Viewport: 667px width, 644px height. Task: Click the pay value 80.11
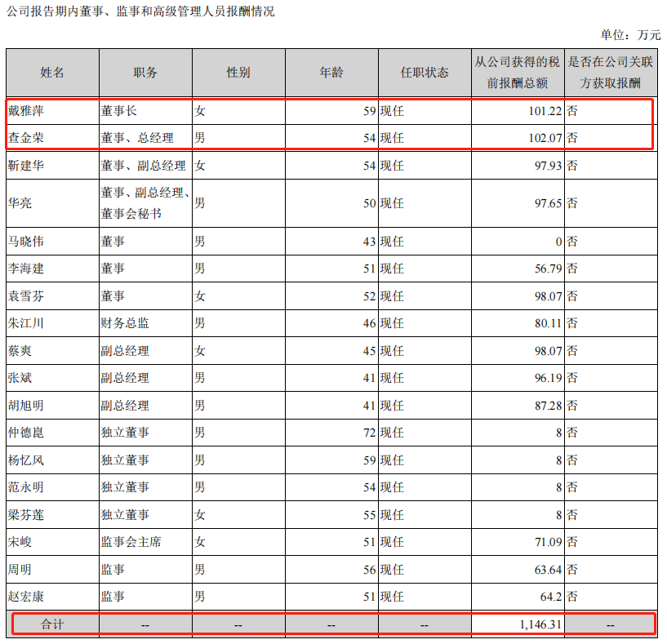(x=548, y=323)
